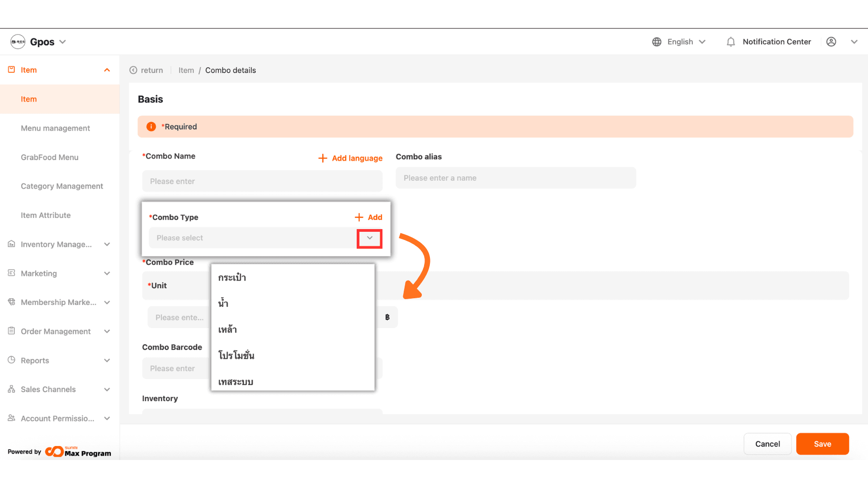Click the Sales Channels sidebar icon
The image size is (868, 488).
pos(12,389)
